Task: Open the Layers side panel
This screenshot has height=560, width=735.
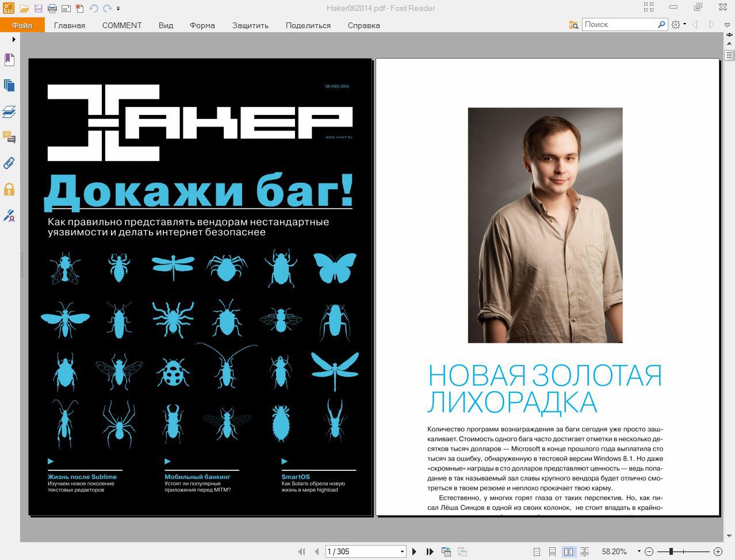Action: (x=9, y=112)
